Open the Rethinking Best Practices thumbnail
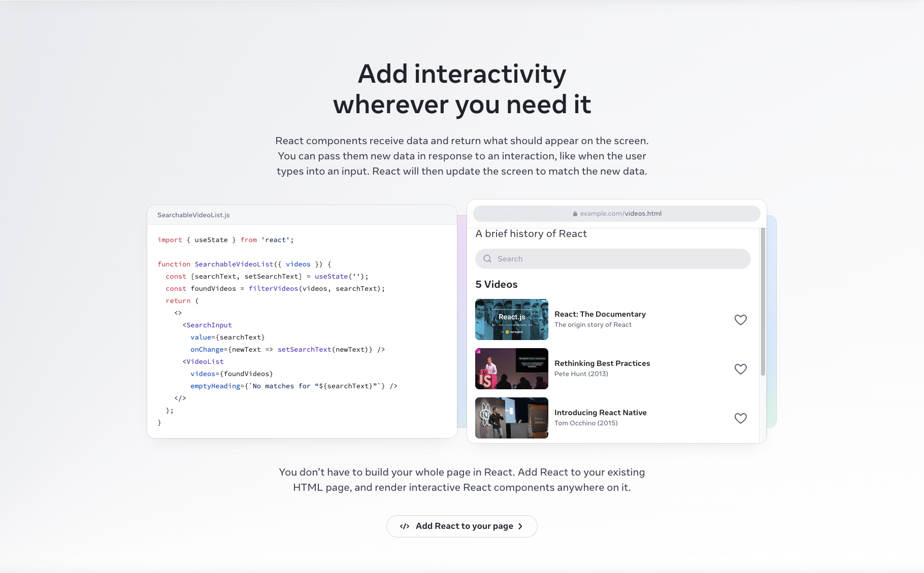This screenshot has height=573, width=924. point(512,368)
